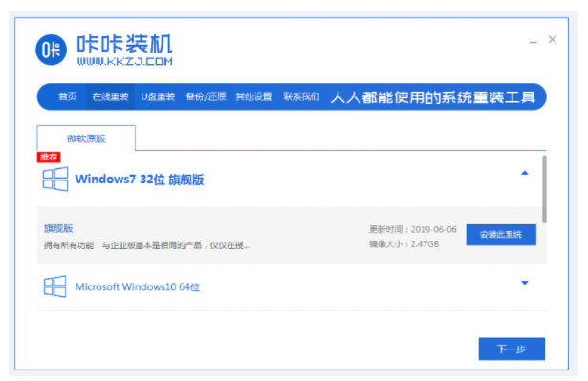Switch to the U盘重装 menu item
The image size is (588, 381).
point(158,97)
